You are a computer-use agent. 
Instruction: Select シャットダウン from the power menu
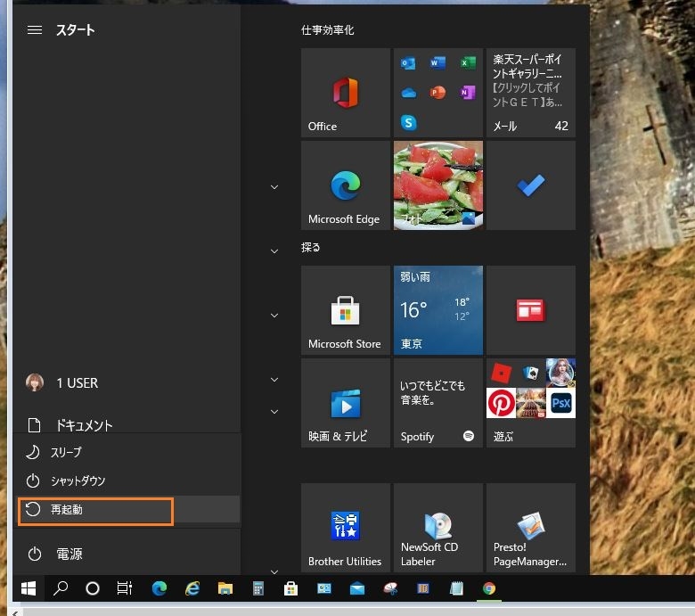(127, 480)
